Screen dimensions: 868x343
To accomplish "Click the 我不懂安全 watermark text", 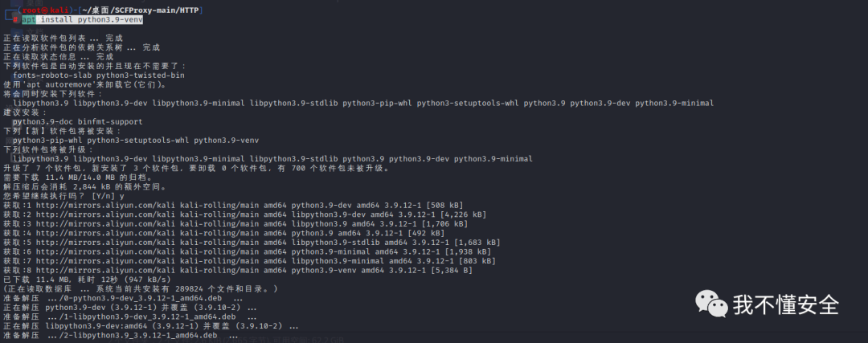I will pyautogui.click(x=786, y=304).
